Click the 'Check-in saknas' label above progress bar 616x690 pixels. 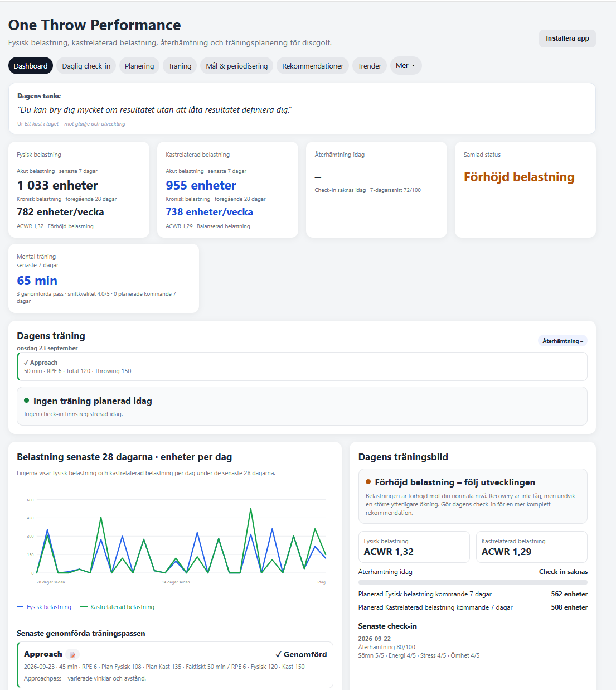point(563,572)
